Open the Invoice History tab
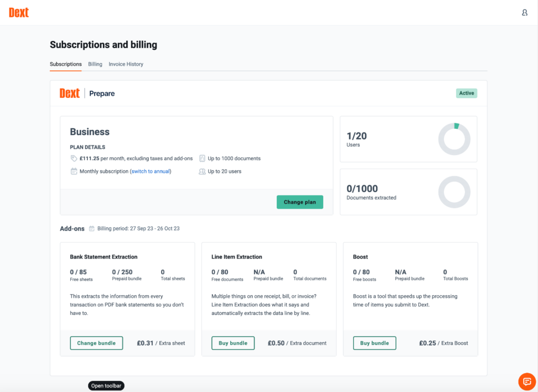Viewport: 538px width, 392px height. [126, 64]
